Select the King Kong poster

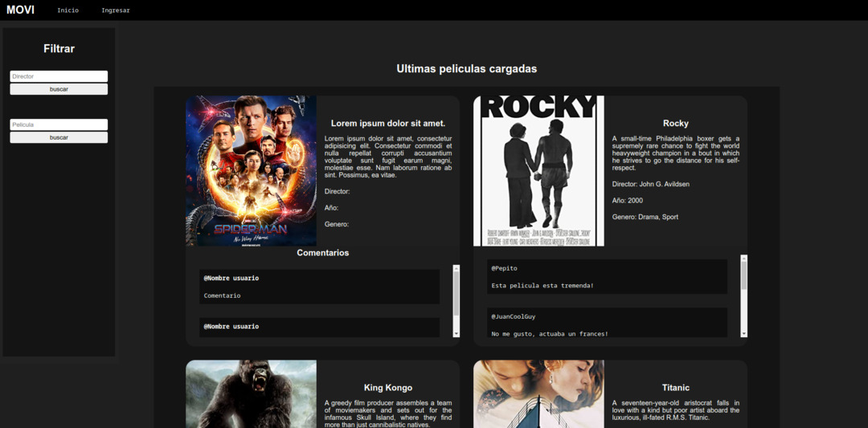pyautogui.click(x=252, y=393)
